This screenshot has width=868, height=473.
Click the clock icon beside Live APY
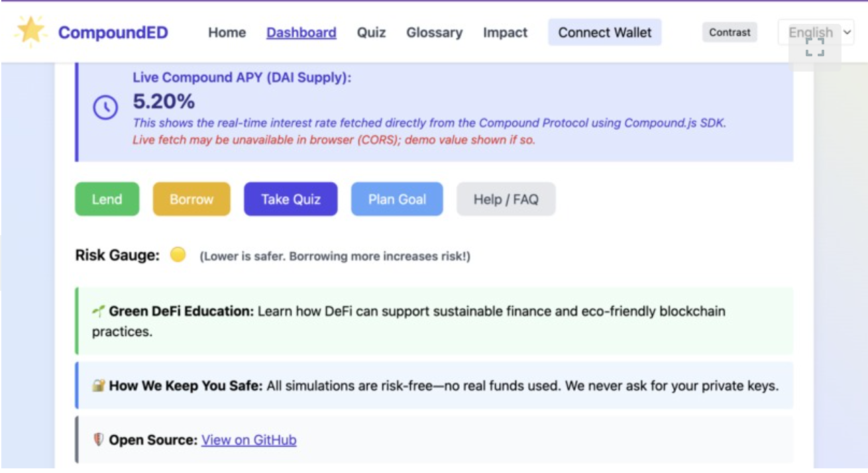pyautogui.click(x=105, y=107)
